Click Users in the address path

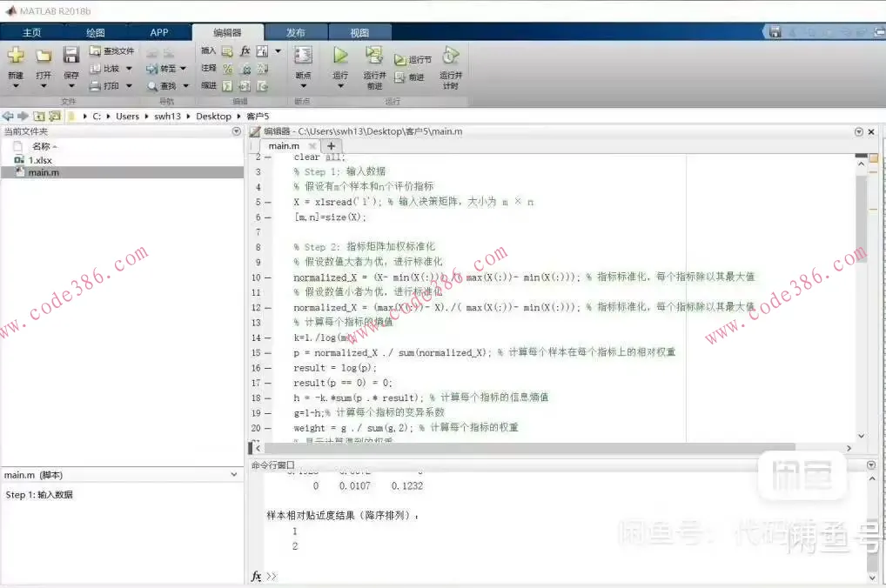click(127, 117)
